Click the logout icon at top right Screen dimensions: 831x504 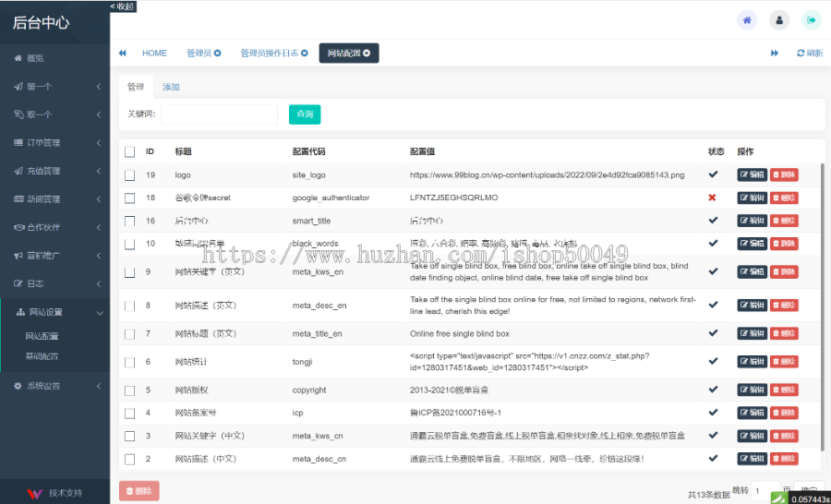811,20
